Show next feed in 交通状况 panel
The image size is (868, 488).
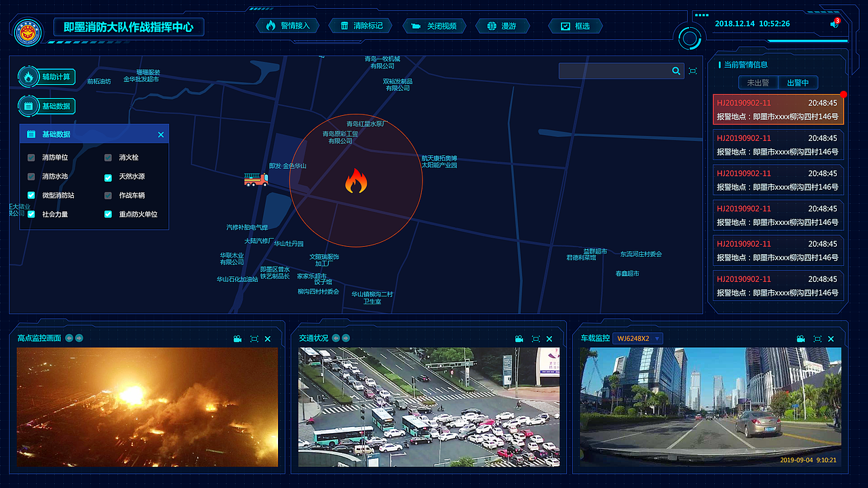click(x=346, y=338)
